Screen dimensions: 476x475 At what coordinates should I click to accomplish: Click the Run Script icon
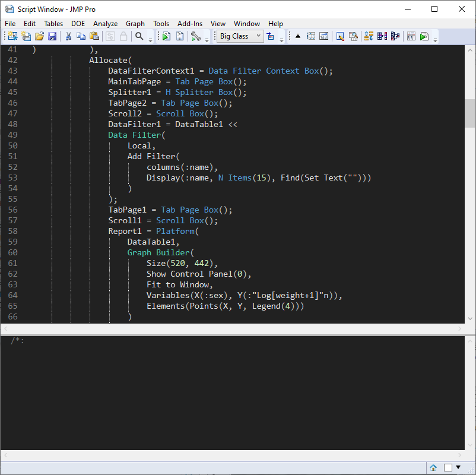(166, 36)
